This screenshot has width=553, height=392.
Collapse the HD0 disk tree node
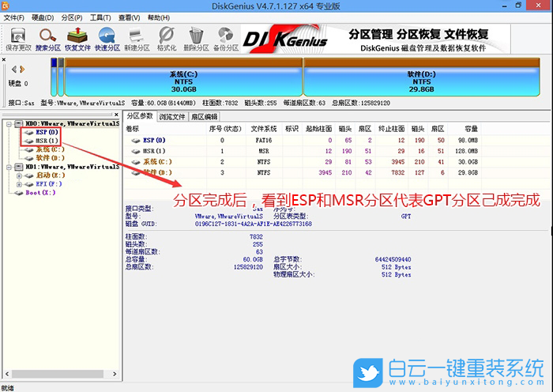9,124
